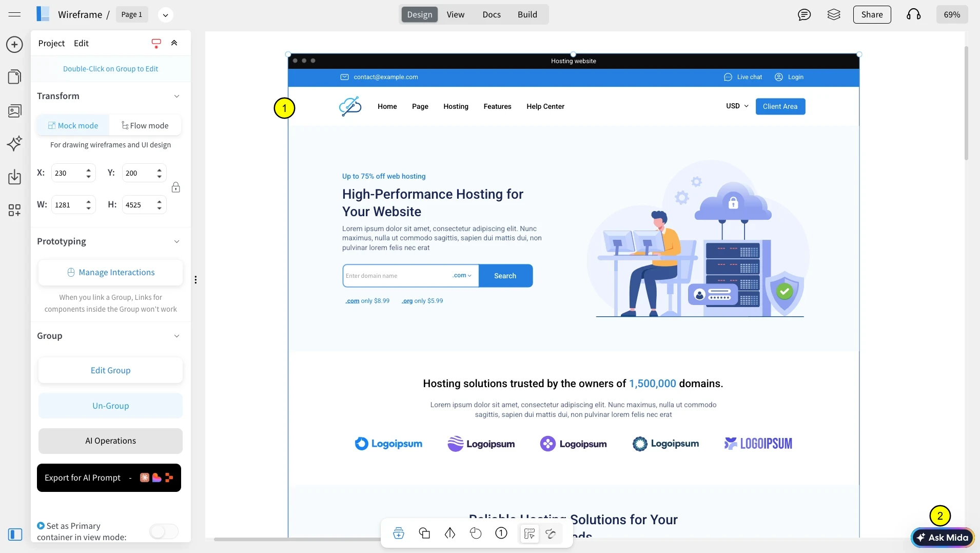Click the import download icon in sidebar
Image resolution: width=980 pixels, height=553 pixels.
coord(14,177)
